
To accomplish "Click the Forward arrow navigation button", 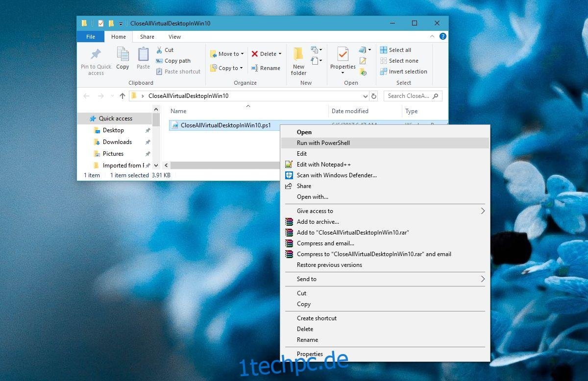I will tap(100, 96).
